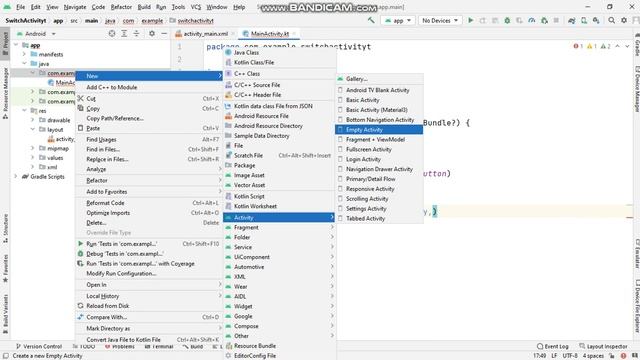This screenshot has height=360, width=640.
Task: Collapse the app module tree node
Action: 16,45
